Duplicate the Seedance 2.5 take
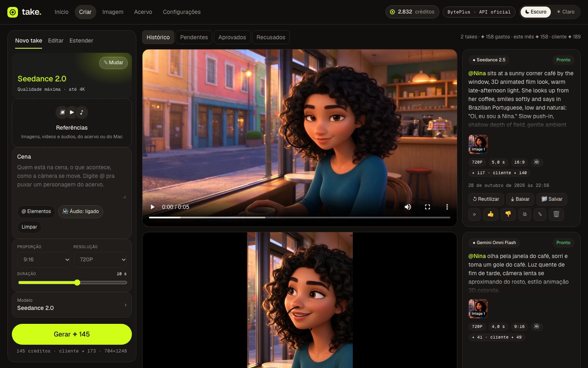This screenshot has height=368, width=588. click(x=525, y=214)
